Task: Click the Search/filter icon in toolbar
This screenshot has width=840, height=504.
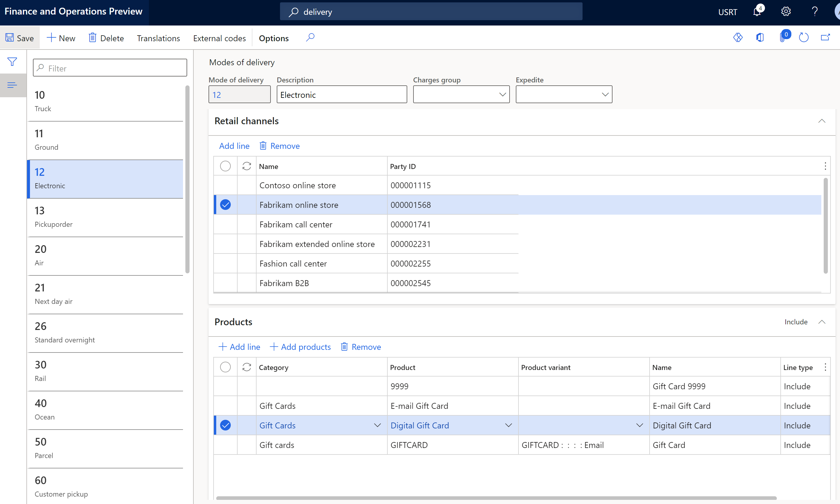Action: (313, 38)
